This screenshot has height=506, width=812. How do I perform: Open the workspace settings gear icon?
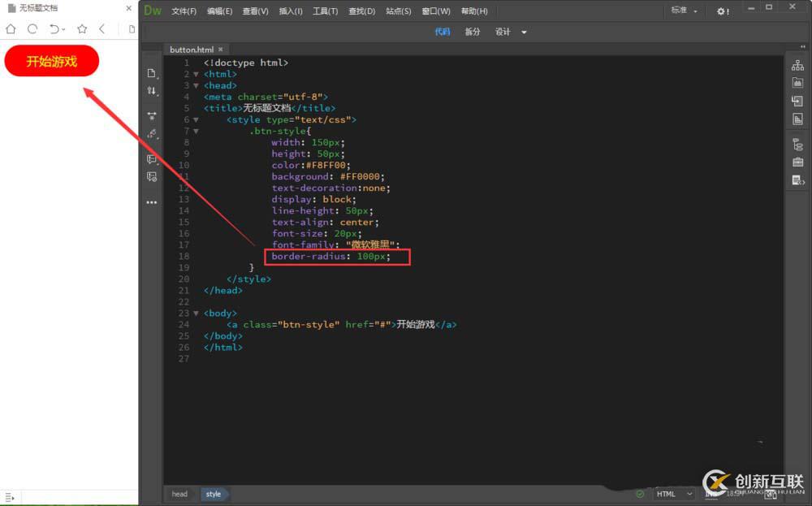[723, 11]
